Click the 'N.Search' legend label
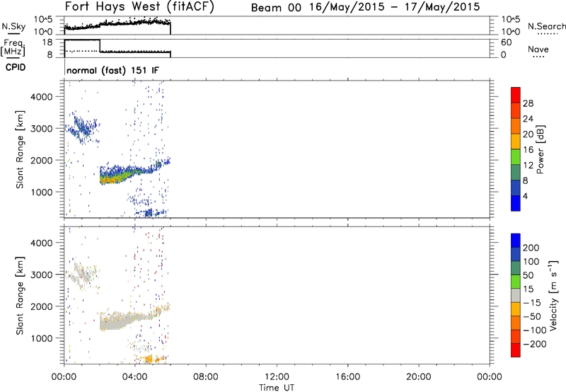Image resolution: width=566 pixels, height=392 pixels. pos(546,26)
